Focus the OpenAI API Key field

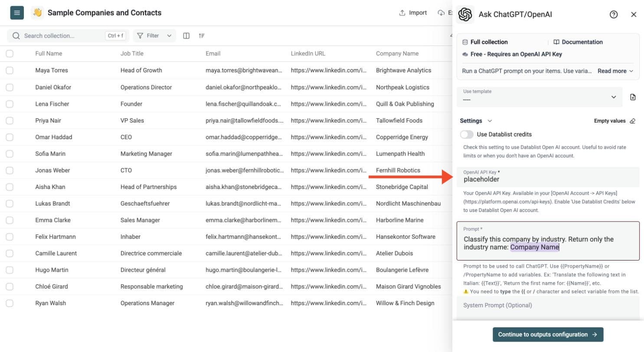[548, 177]
